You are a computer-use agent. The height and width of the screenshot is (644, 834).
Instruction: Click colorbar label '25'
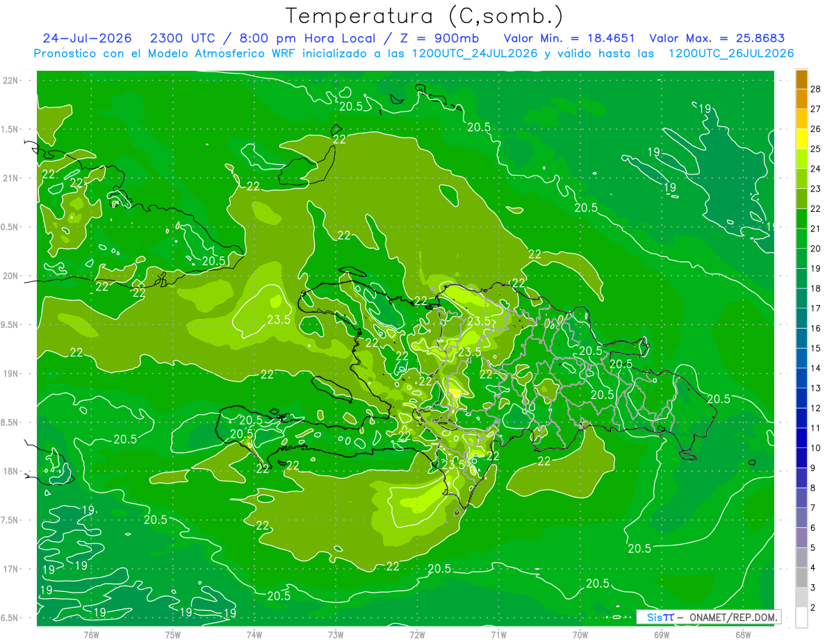pyautogui.click(x=816, y=149)
